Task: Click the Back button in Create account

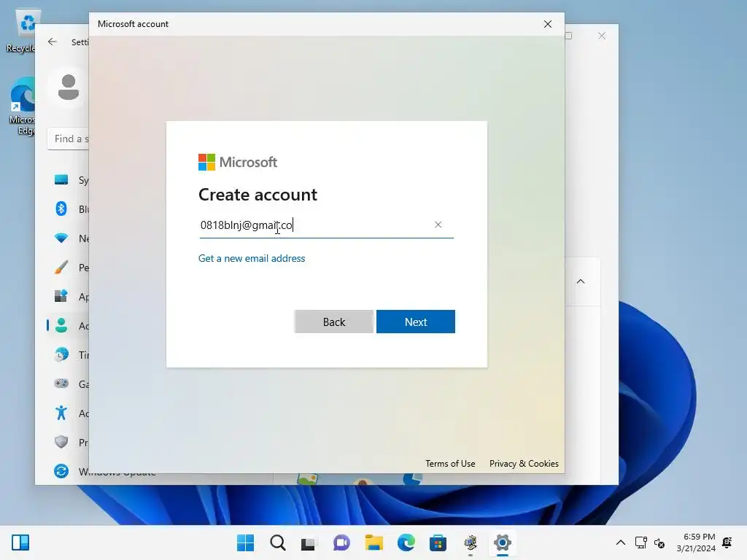Action: pyautogui.click(x=333, y=322)
